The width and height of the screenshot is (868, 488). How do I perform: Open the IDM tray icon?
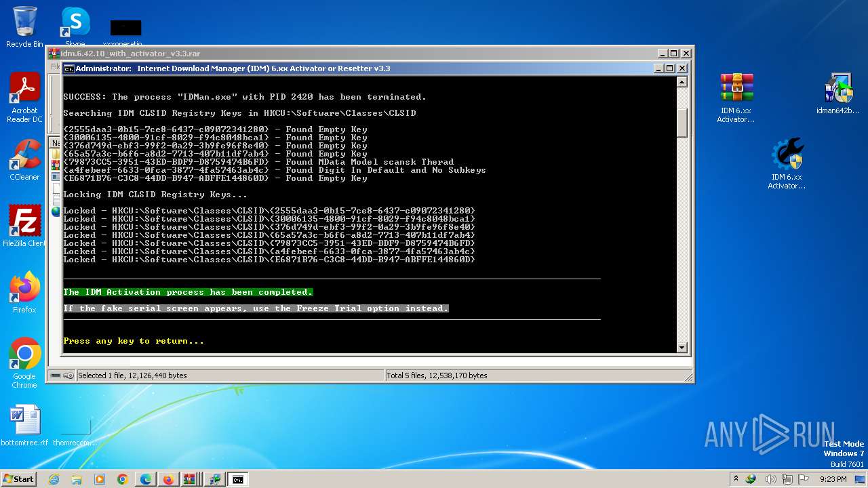(x=751, y=479)
